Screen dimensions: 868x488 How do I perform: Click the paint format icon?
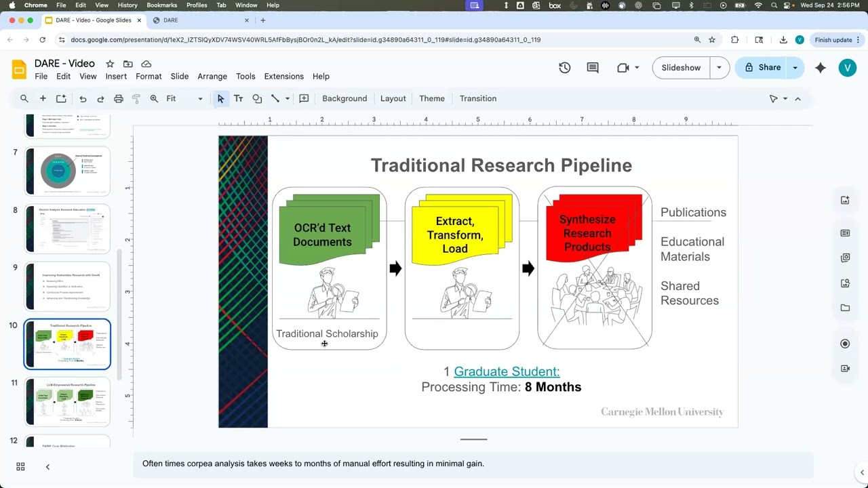136,98
